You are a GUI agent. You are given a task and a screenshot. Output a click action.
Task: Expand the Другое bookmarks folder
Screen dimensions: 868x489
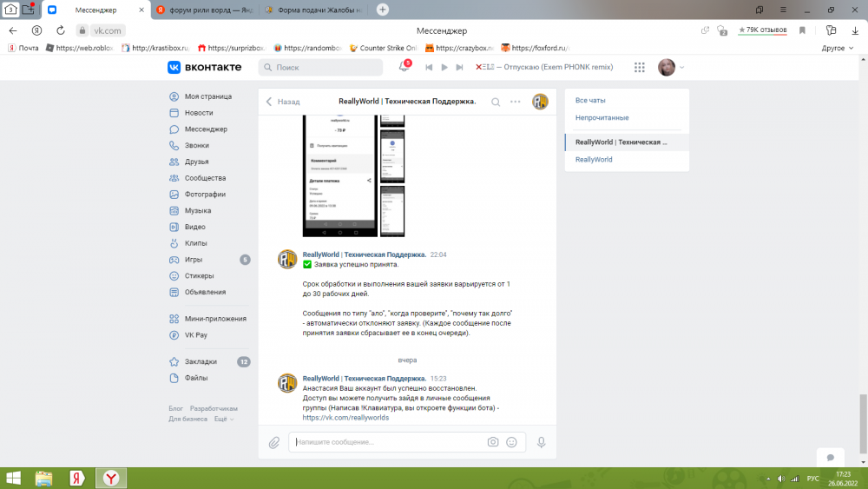[x=837, y=48]
